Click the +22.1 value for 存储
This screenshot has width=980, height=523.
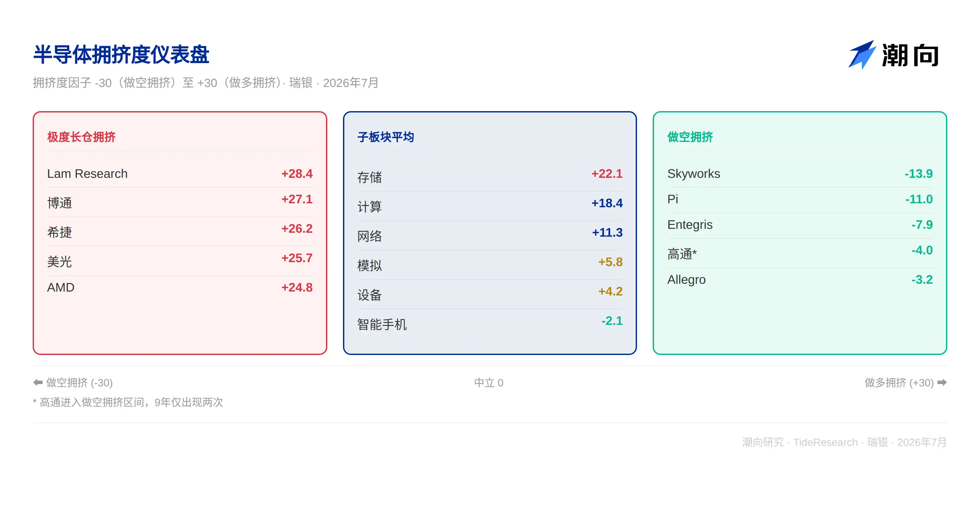(607, 174)
